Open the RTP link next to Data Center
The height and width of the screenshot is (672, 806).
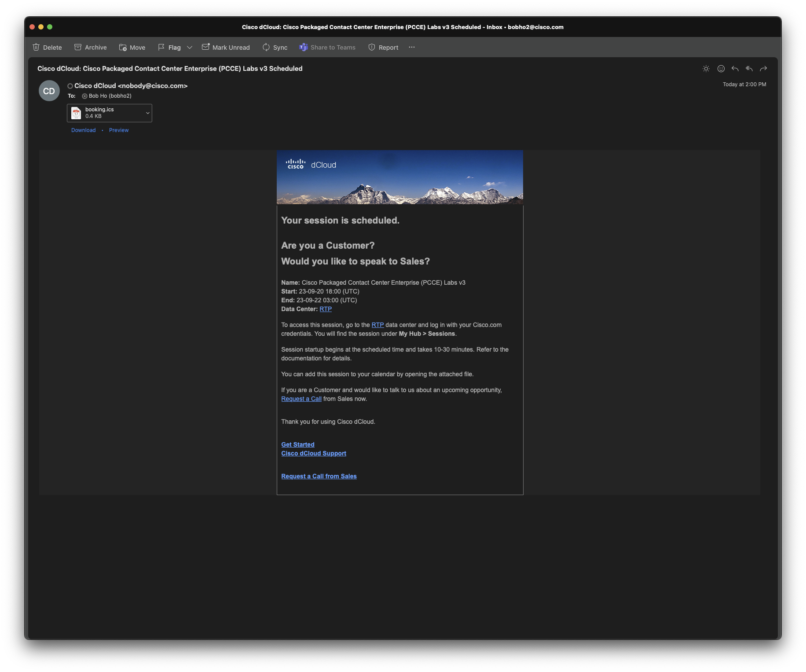[x=326, y=309]
